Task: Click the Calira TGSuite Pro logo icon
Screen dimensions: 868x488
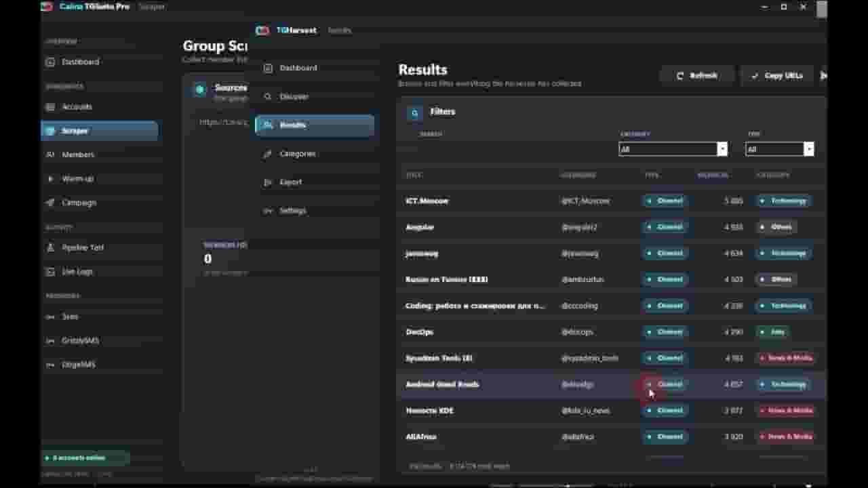Action: 47,7
